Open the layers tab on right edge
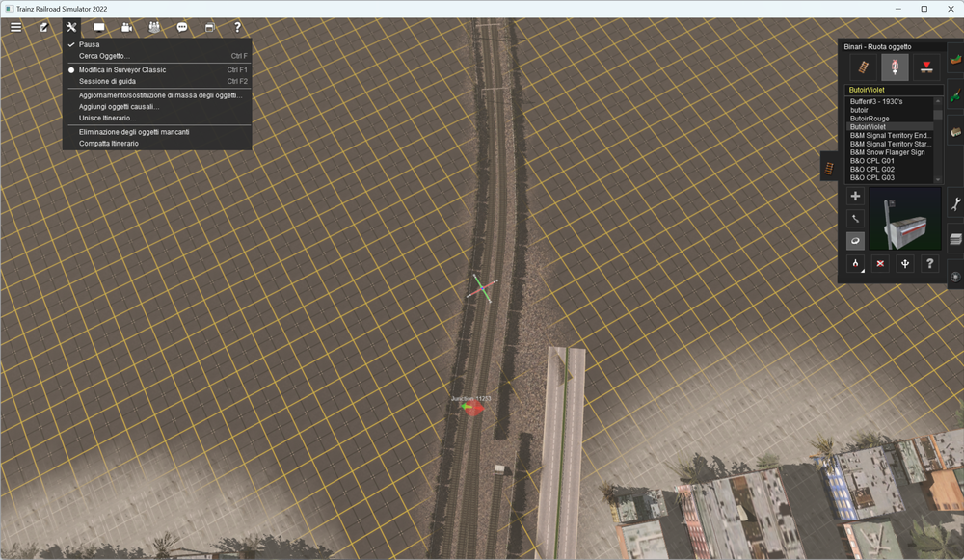Image resolution: width=964 pixels, height=560 pixels. (955, 240)
